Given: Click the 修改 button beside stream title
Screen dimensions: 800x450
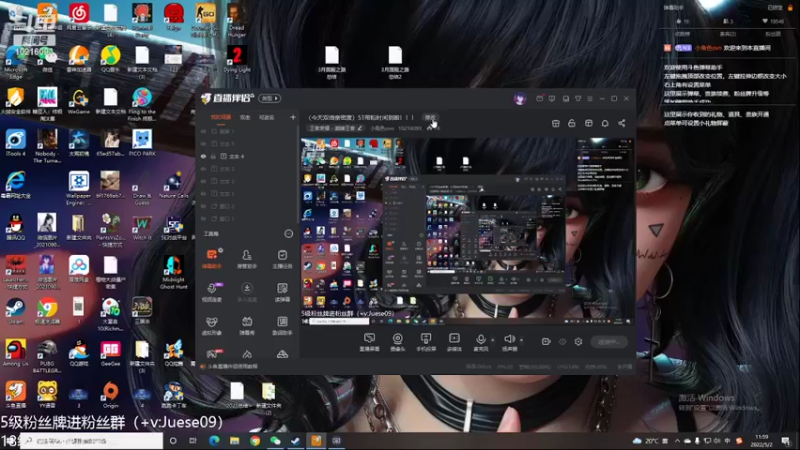Looking at the screenshot, I should coord(430,117).
